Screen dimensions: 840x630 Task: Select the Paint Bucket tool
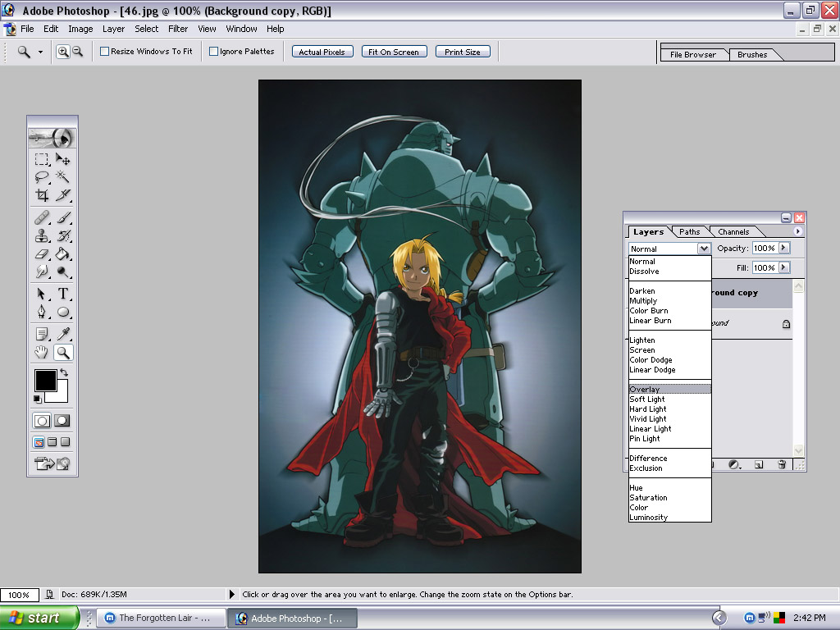click(62, 254)
